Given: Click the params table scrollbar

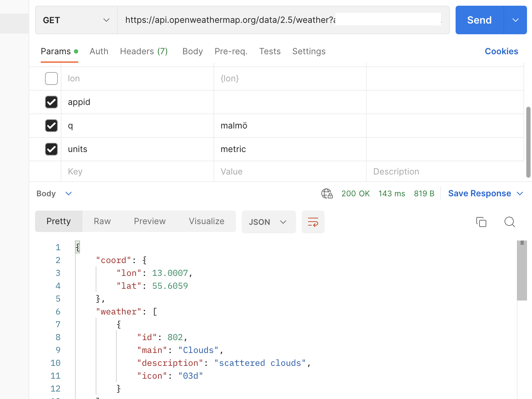Looking at the screenshot, I should pyautogui.click(x=528, y=142).
